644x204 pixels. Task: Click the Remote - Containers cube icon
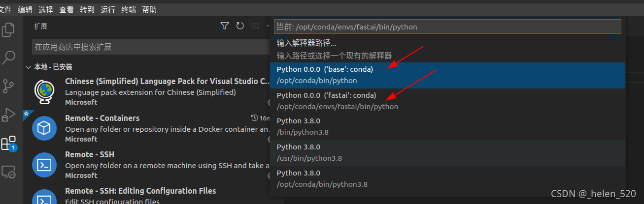44,128
